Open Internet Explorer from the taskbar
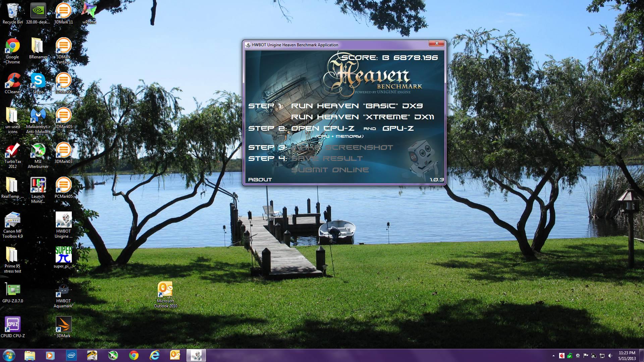This screenshot has height=362, width=644. [155, 355]
